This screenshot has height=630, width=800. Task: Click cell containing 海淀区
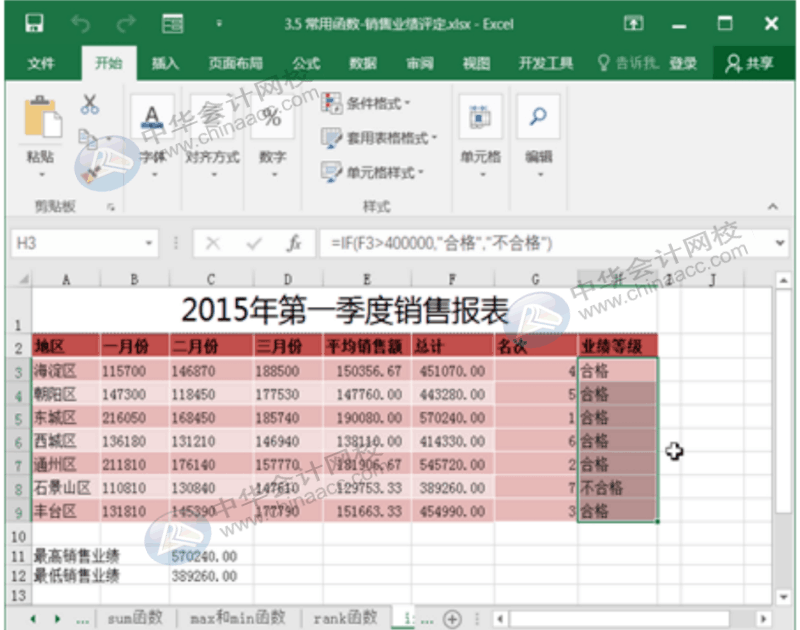(66, 371)
